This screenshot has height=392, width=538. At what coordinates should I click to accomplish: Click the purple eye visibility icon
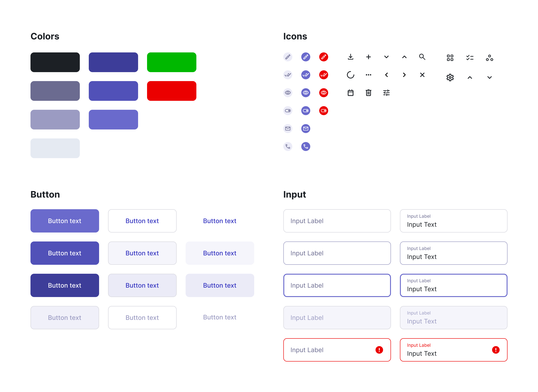tap(306, 93)
